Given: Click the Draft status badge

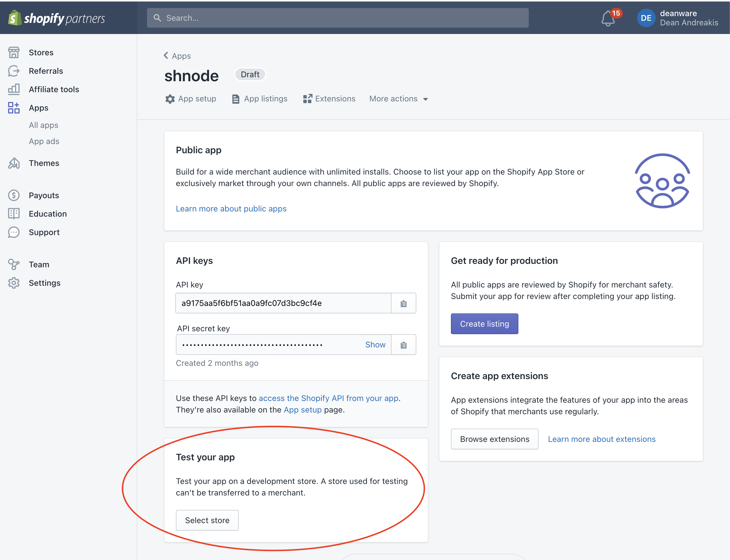Looking at the screenshot, I should [x=250, y=74].
